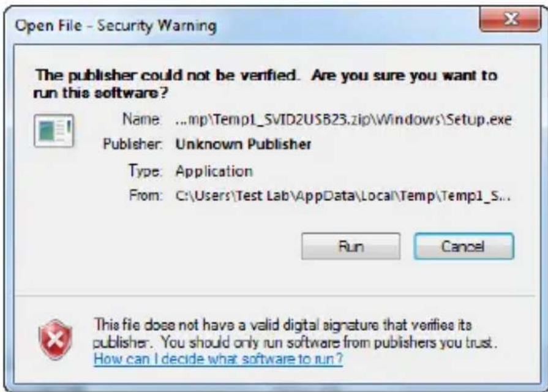Click the 'run this software?' heading line
Screen dimensions: 548x392
click(100, 93)
